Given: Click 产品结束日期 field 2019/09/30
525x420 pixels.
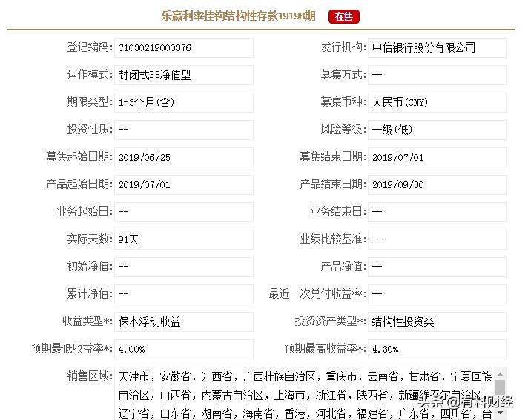Looking at the screenshot, I should (x=437, y=184).
